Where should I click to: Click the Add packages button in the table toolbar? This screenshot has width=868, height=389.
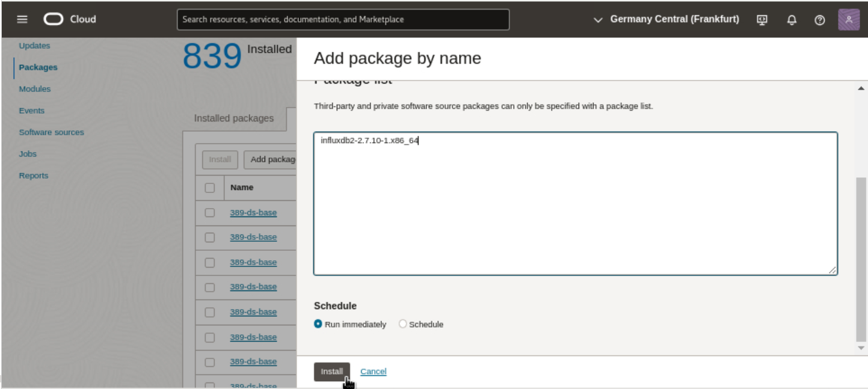270,159
